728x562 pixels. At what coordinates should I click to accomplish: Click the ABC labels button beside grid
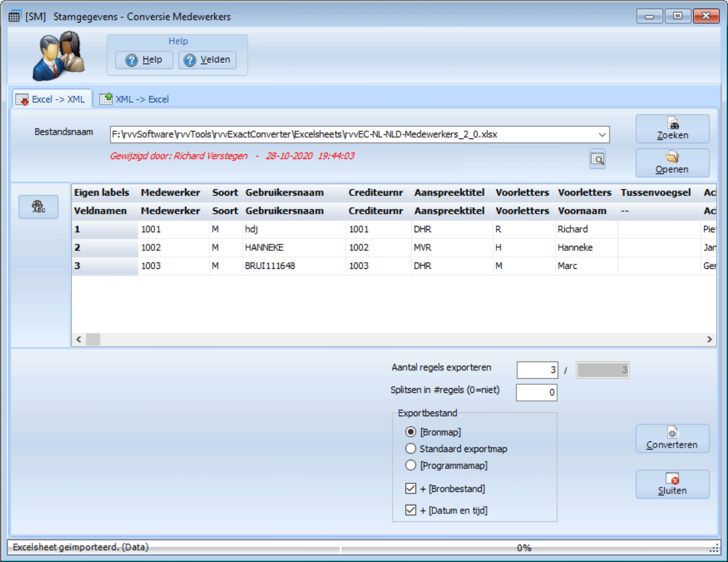pyautogui.click(x=38, y=206)
